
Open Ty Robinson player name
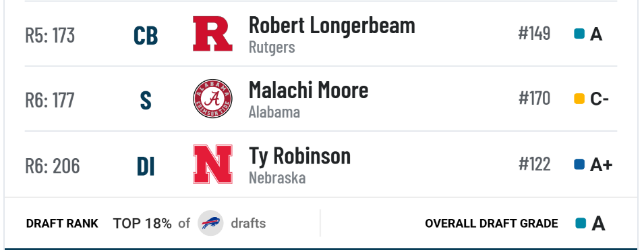300,155
